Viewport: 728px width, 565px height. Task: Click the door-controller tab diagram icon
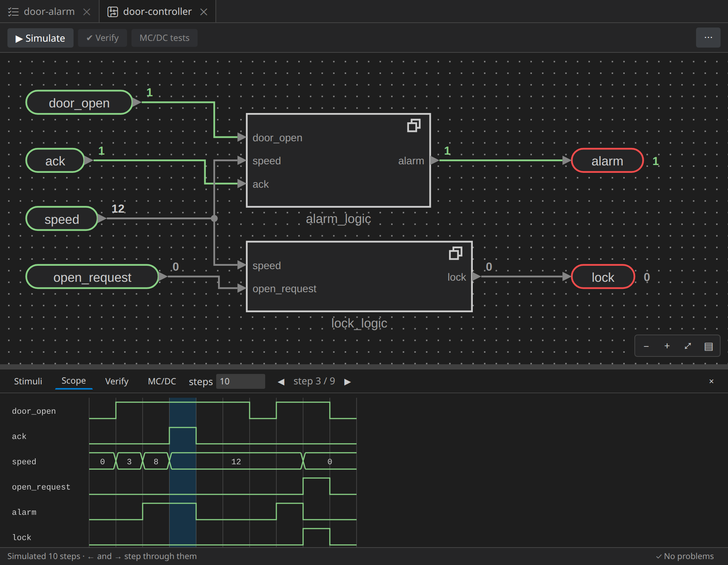[x=113, y=12]
